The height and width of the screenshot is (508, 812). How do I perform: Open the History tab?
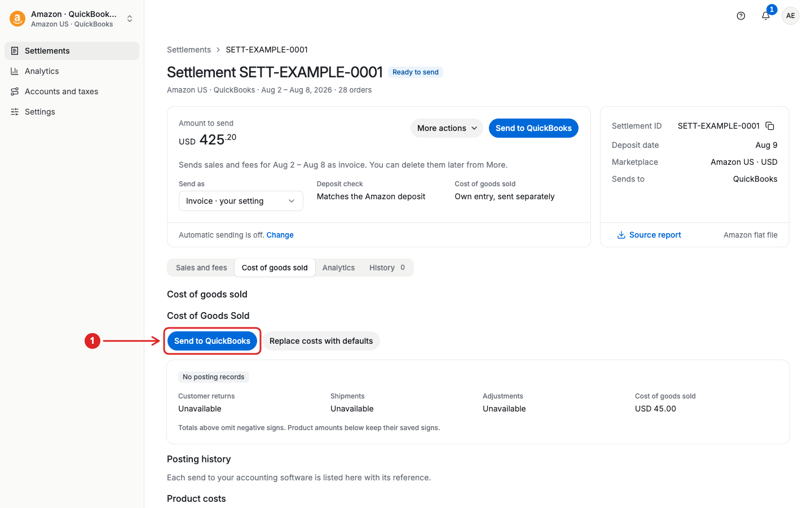tap(387, 268)
